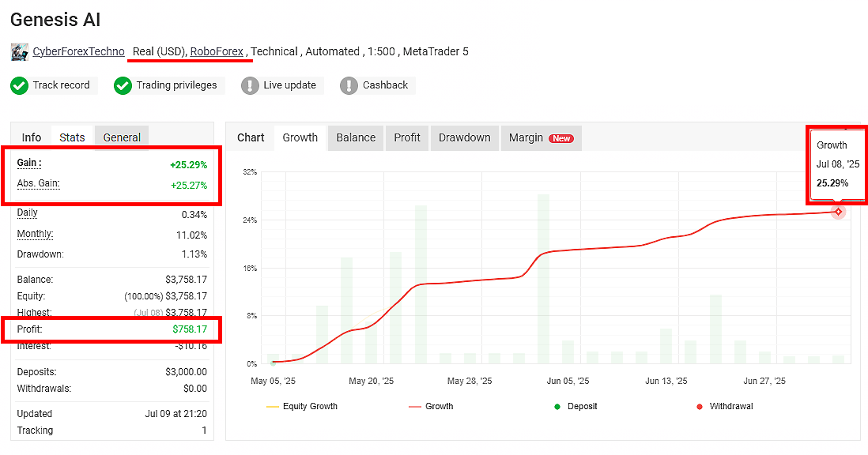Click the Genesis AI page title
This screenshot has width=868, height=455.
55,20
